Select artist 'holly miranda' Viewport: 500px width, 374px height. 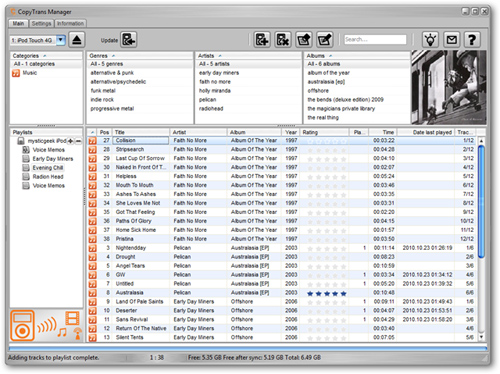pyautogui.click(x=215, y=91)
